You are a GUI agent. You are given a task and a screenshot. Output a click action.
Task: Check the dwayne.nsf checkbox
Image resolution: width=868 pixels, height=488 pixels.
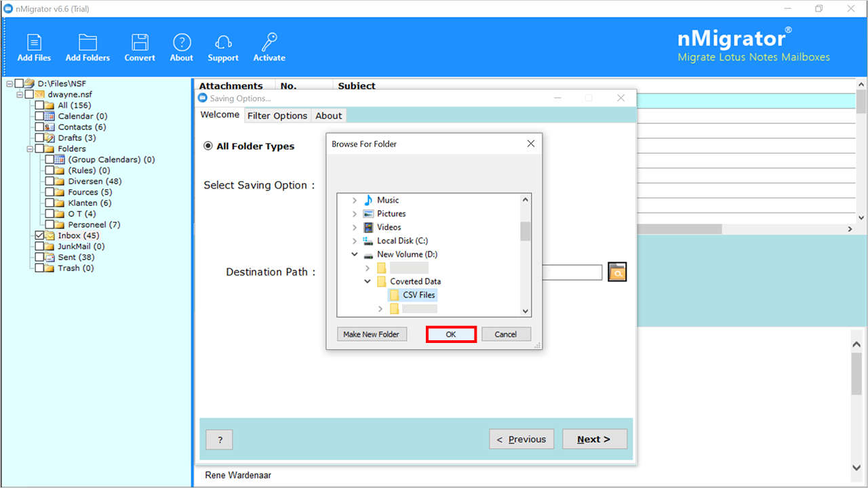click(x=29, y=94)
